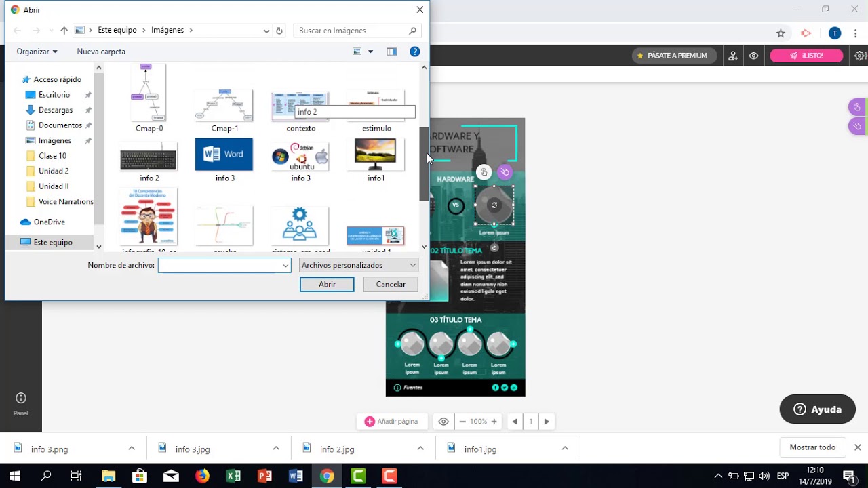The image size is (868, 488).
Task: Open the Ayuda help button
Action: point(818,409)
